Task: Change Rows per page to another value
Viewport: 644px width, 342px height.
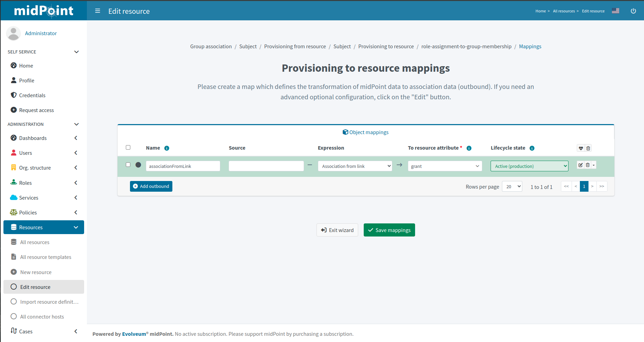Action: [512, 186]
